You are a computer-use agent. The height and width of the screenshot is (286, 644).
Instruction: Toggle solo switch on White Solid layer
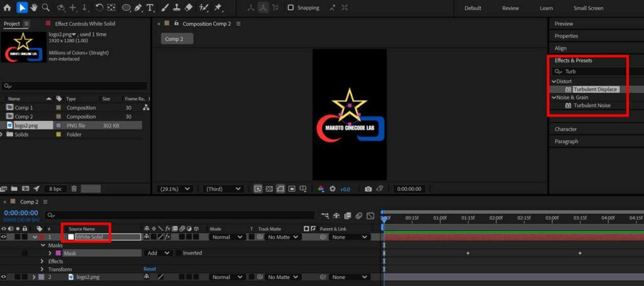tap(18, 237)
